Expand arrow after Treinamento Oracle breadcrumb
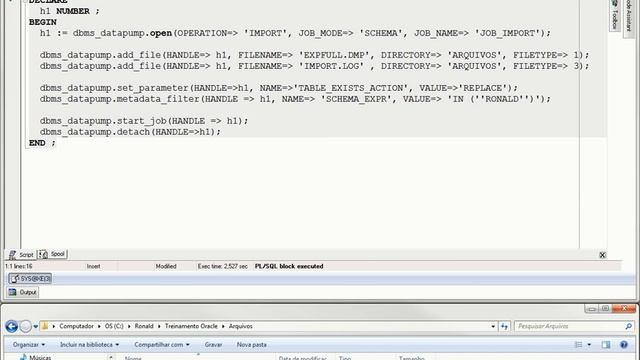The height and width of the screenshot is (360, 640). tap(223, 327)
